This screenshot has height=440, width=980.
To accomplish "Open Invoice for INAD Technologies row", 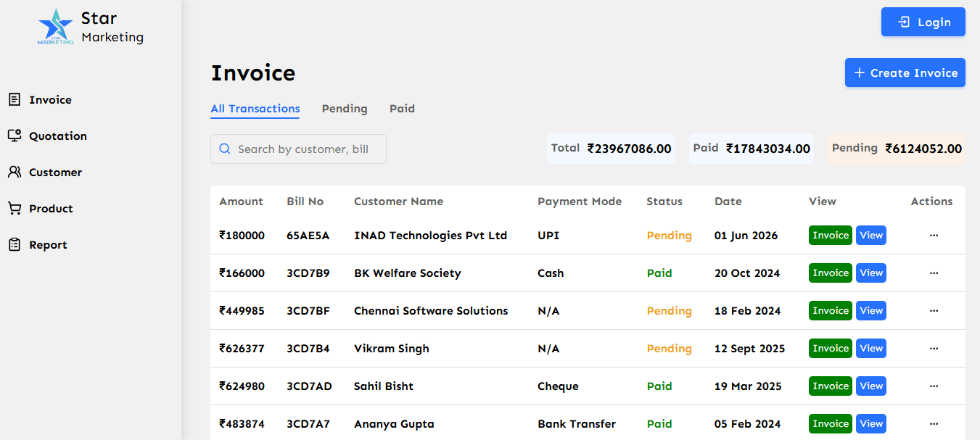I will coord(831,236).
